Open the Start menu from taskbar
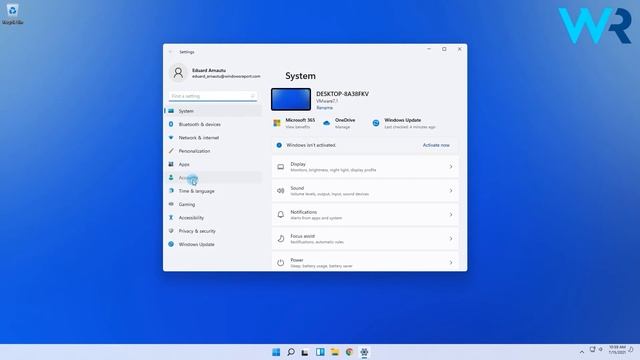Viewport: 640px width, 360px height. 276,352
